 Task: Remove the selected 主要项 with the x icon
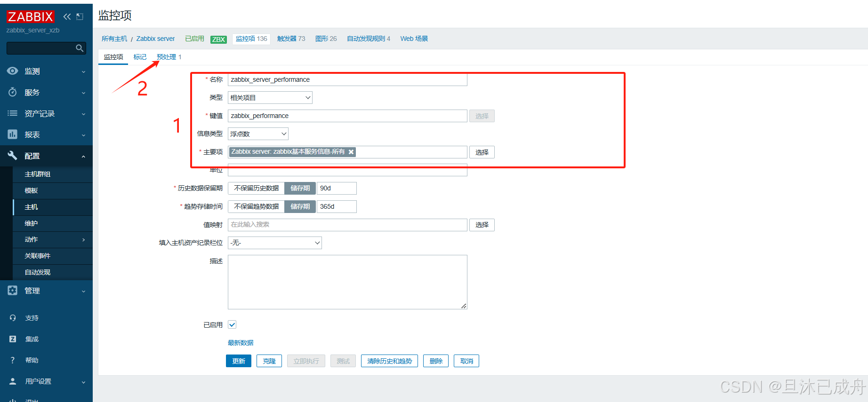pos(351,152)
